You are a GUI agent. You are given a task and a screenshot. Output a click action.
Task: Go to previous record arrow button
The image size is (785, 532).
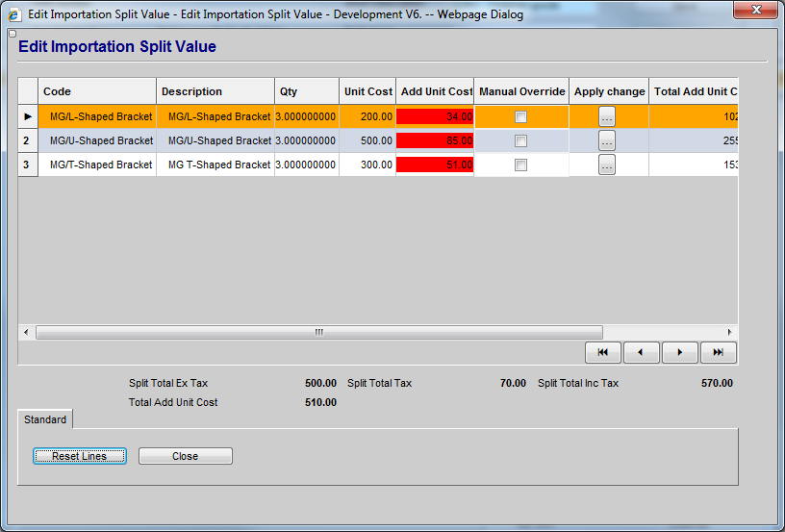[x=642, y=352]
